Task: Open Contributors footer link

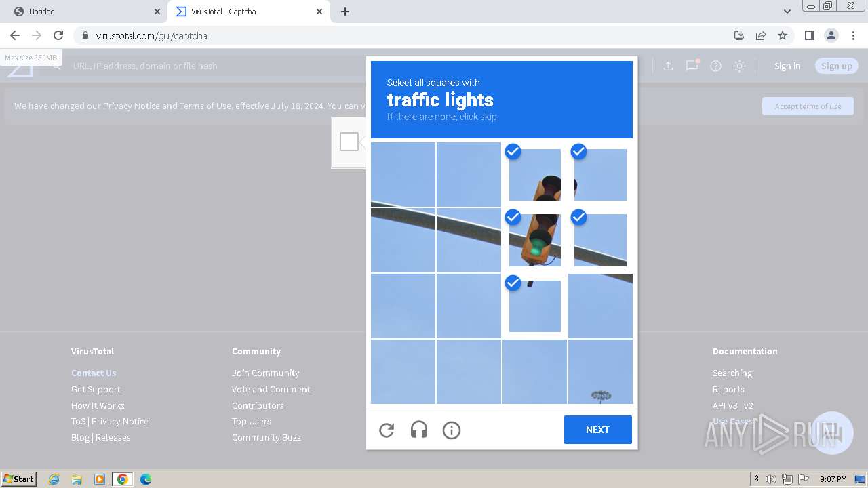Action: 258,405
